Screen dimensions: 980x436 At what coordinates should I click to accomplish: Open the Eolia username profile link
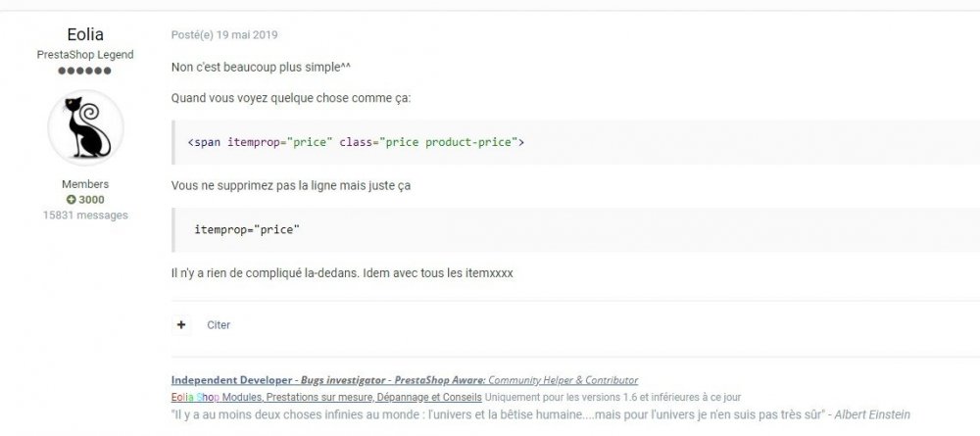click(x=85, y=35)
